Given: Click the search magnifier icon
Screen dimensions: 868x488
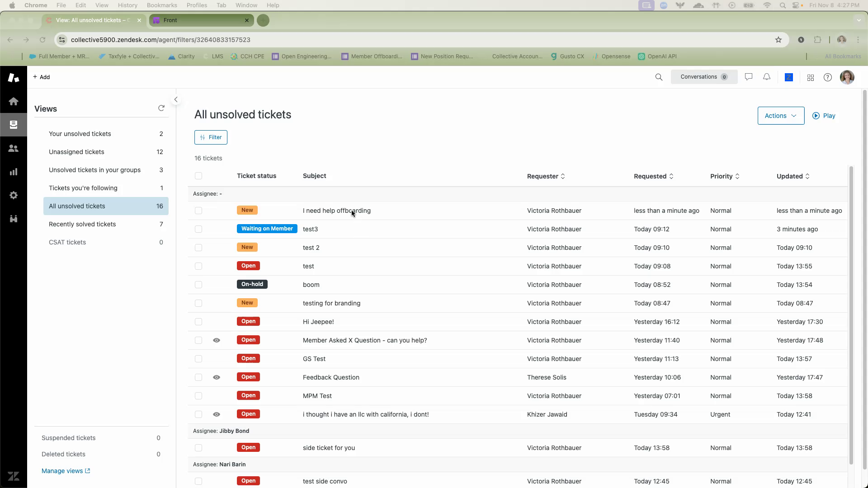Looking at the screenshot, I should pos(659,77).
